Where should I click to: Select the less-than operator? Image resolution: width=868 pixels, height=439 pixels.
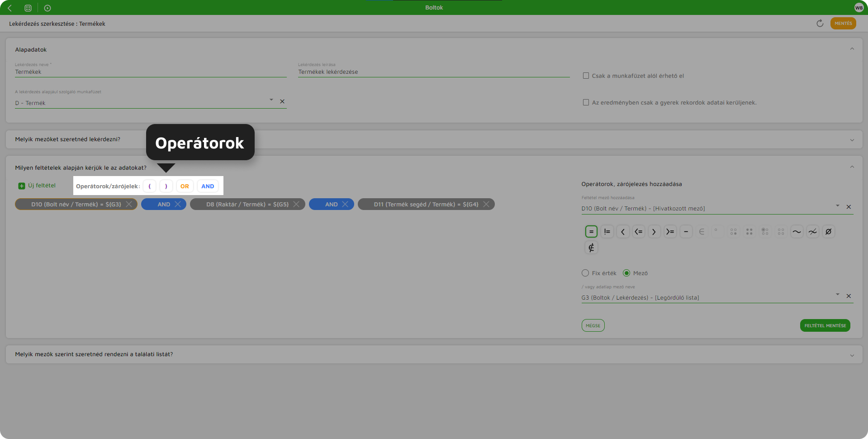coord(623,232)
